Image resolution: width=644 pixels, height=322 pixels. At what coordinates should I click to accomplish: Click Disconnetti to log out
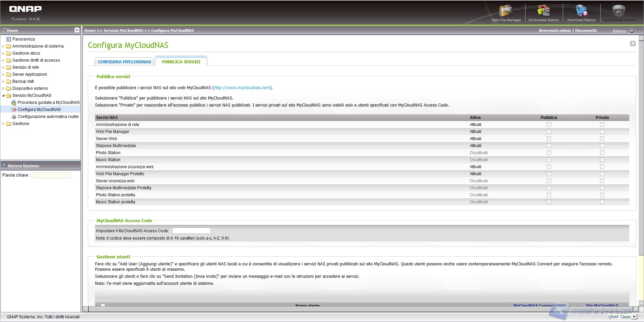(x=586, y=30)
